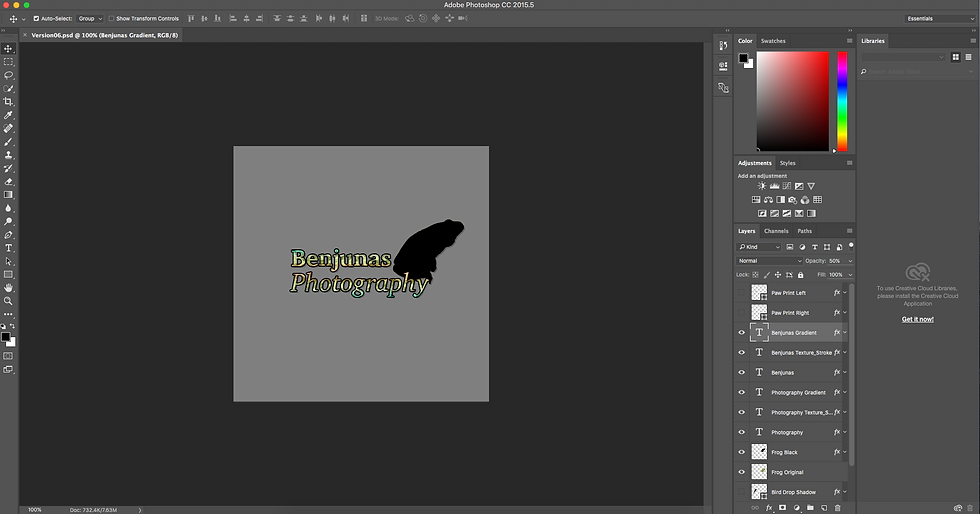
Task: Enable Show Transform Controls checkbox
Action: coord(111,18)
